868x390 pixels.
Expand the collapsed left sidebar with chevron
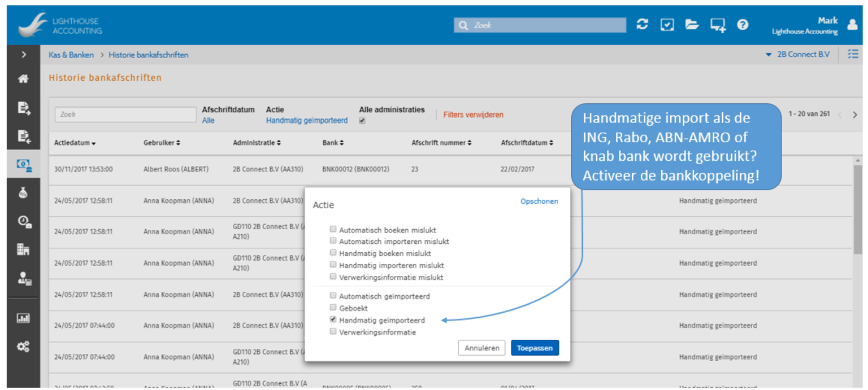[x=23, y=55]
